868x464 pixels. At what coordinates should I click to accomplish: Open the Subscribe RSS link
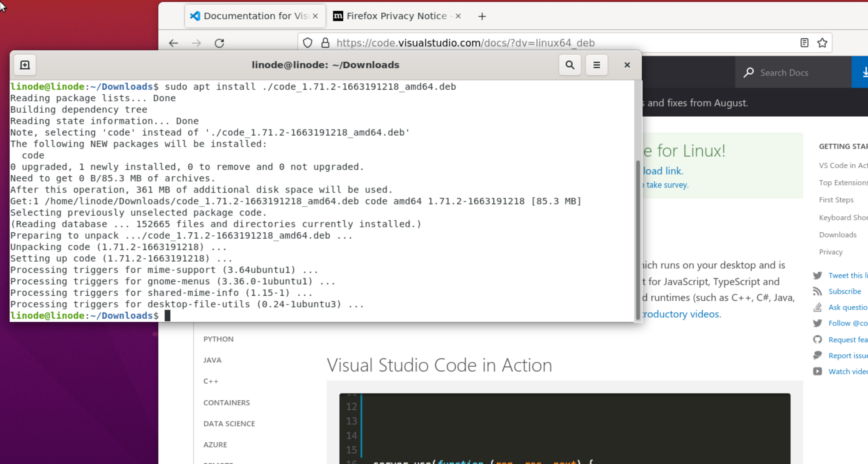[845, 291]
